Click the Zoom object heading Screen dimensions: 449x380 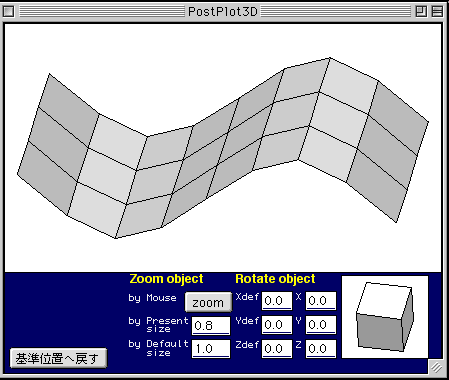(x=166, y=279)
